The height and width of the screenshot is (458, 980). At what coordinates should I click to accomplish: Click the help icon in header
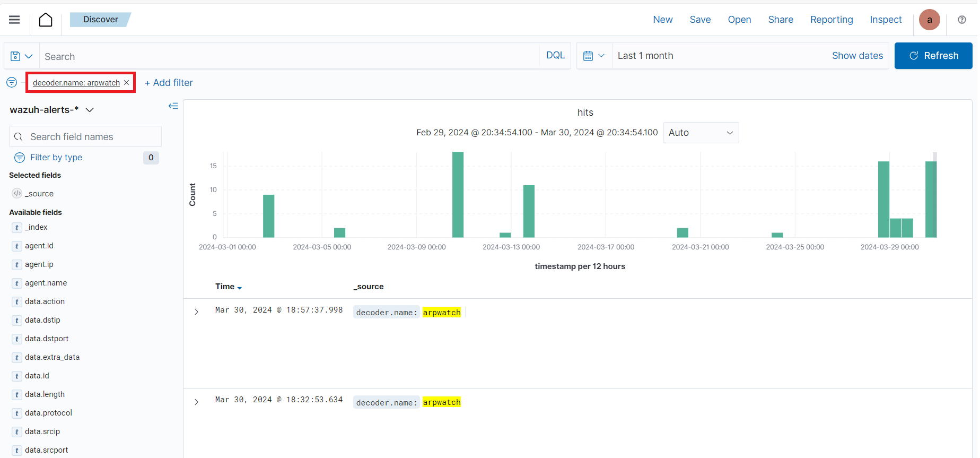pyautogui.click(x=961, y=20)
